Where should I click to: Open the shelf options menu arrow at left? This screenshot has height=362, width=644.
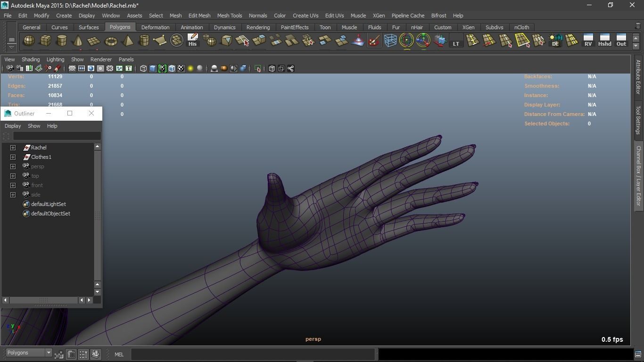point(11,47)
